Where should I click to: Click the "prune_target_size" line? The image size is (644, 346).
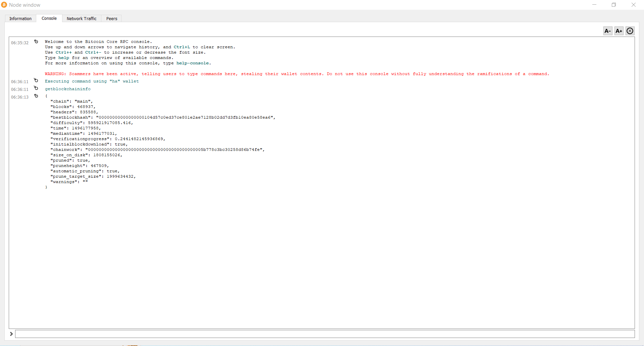pyautogui.click(x=93, y=176)
